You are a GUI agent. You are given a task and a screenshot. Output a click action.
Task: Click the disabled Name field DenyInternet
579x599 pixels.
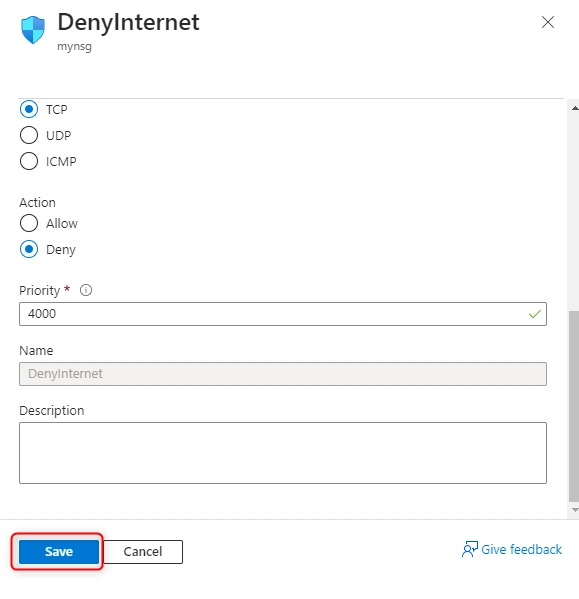tap(283, 374)
